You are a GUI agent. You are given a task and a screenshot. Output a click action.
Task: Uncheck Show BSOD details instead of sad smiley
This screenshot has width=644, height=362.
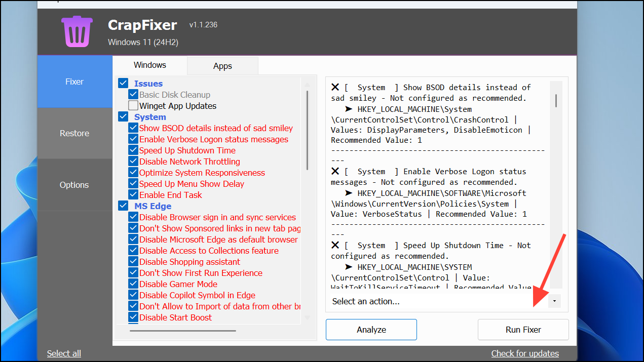133,128
